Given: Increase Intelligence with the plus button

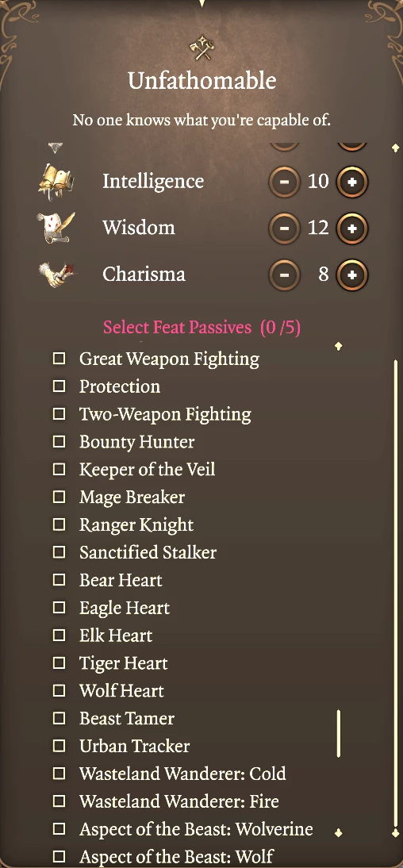Looking at the screenshot, I should [352, 182].
